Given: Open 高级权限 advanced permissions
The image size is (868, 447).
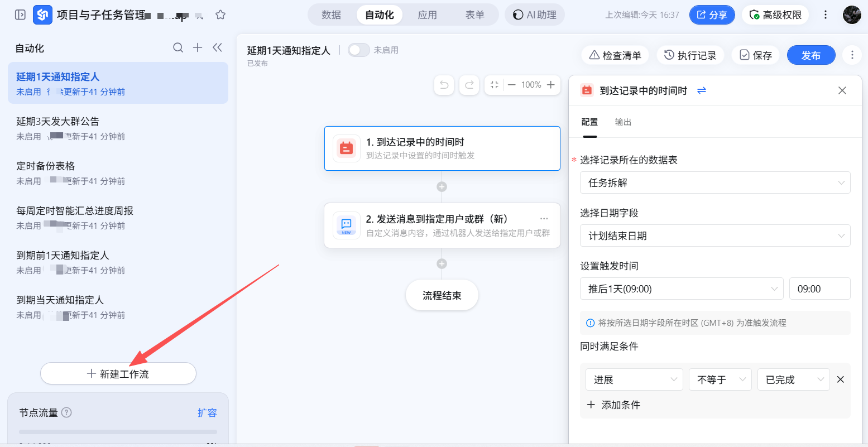Looking at the screenshot, I should [x=776, y=15].
